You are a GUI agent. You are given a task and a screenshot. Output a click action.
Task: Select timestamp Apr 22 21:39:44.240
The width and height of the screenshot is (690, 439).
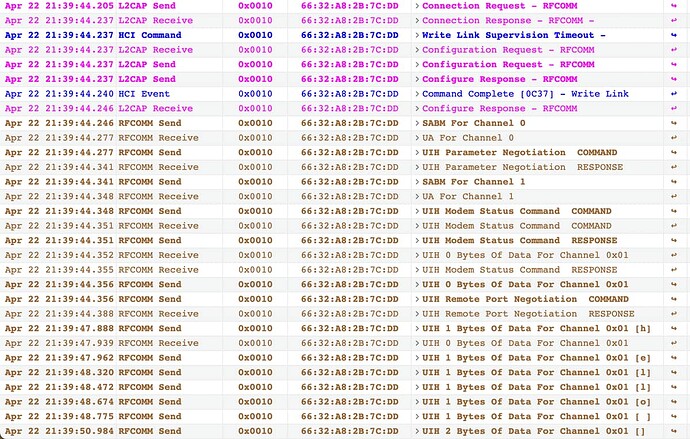tap(59, 94)
